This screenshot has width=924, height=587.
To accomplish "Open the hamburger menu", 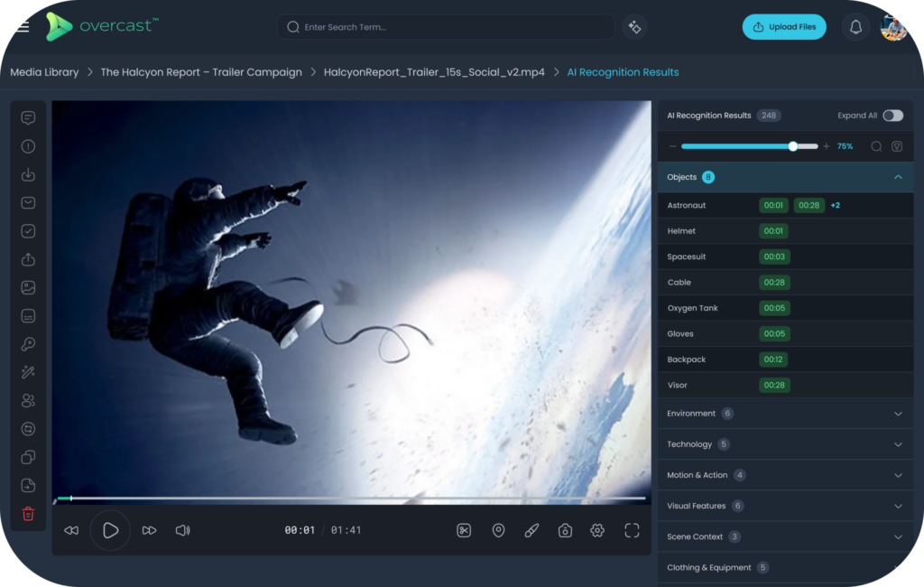I will click(23, 27).
